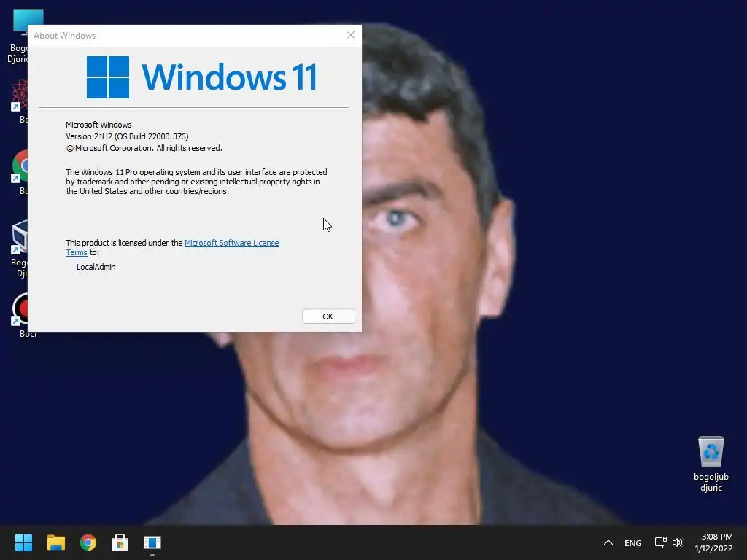Select the Recycle Bin icon named bogoljub djuric

[711, 463]
